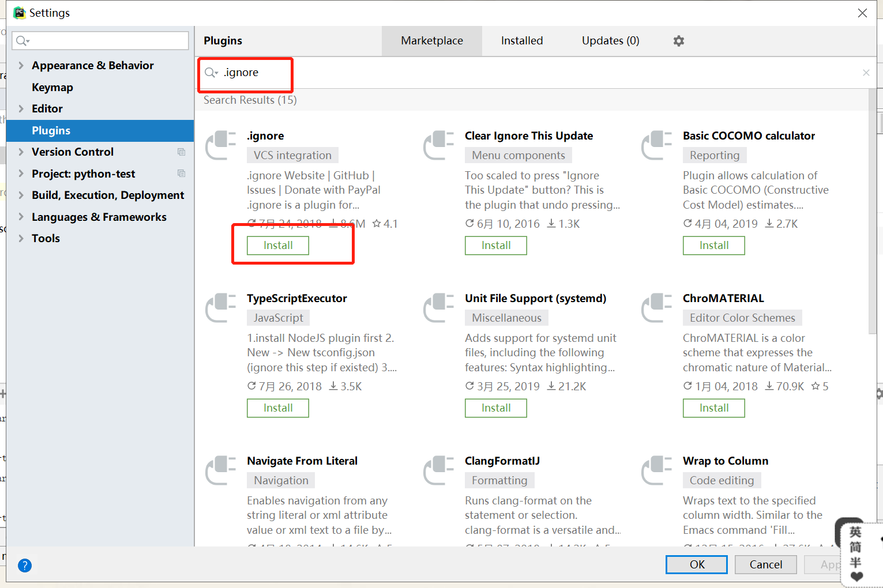Click the ClangFormatIJ plugin icon
This screenshot has width=883, height=588.
pyautogui.click(x=439, y=470)
